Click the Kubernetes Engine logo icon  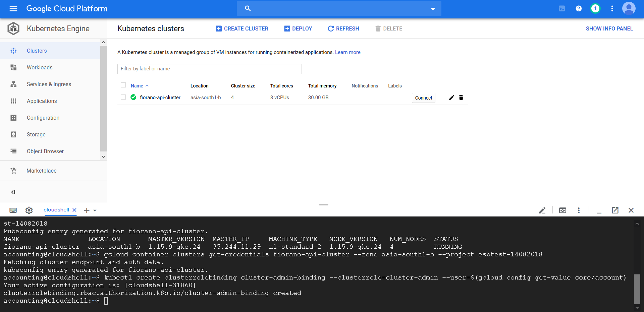pos(13,28)
